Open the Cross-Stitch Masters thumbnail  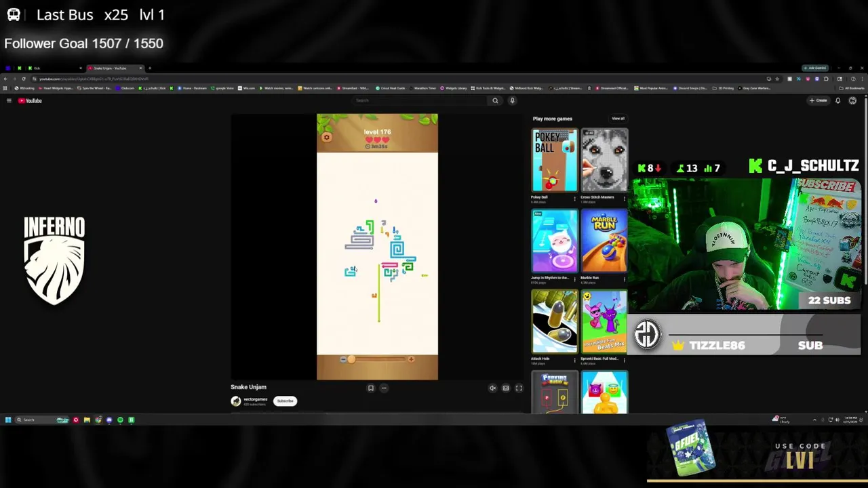604,160
